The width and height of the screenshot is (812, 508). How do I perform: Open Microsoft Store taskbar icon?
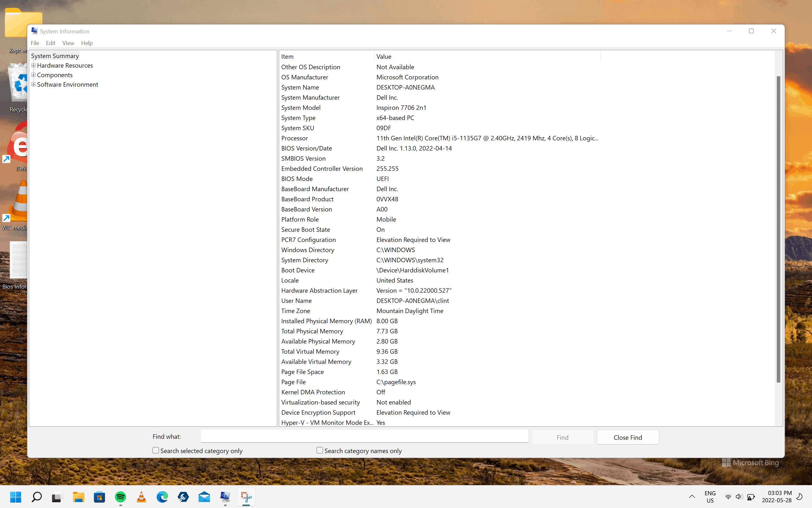pyautogui.click(x=99, y=497)
